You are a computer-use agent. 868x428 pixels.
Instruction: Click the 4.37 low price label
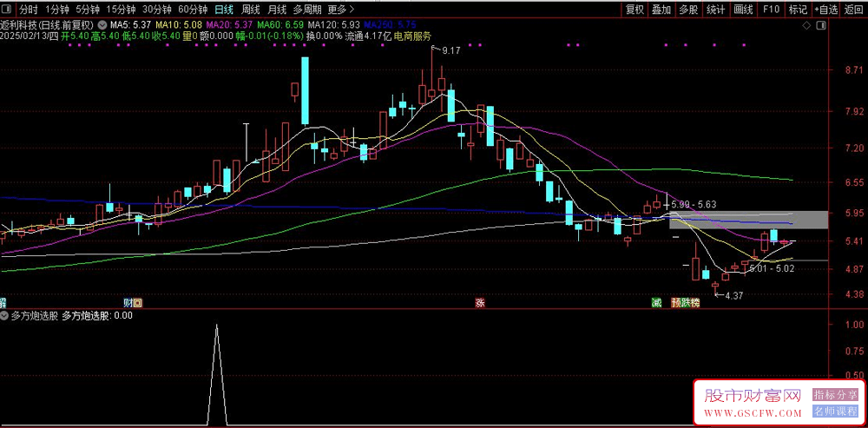(733, 296)
